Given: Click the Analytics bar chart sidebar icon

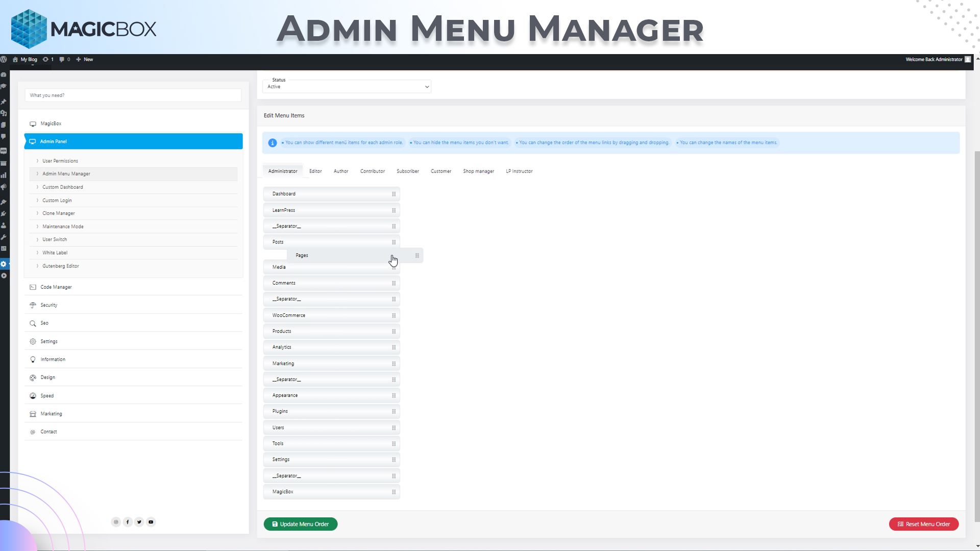Looking at the screenshot, I should [4, 175].
